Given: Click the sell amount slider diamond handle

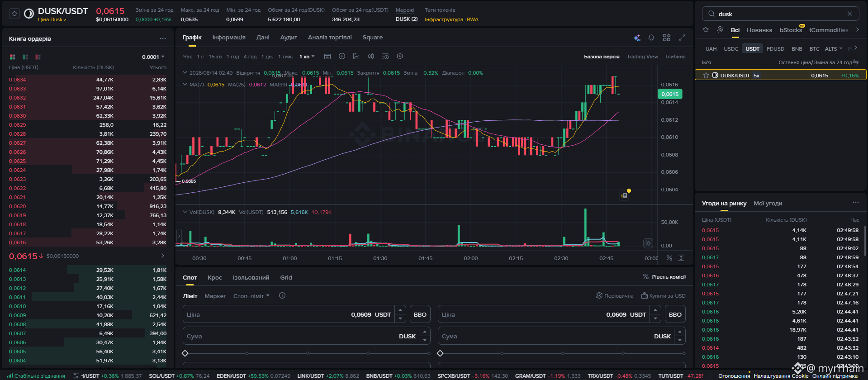Looking at the screenshot, I should 440,353.
